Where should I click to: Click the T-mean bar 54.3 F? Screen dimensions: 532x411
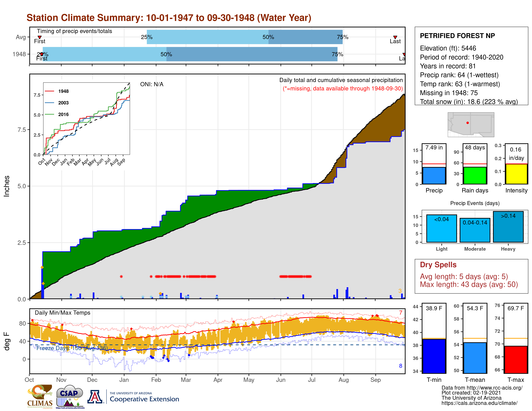pyautogui.click(x=475, y=358)
